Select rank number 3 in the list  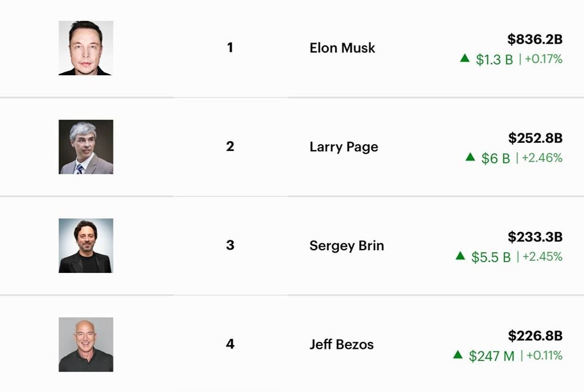230,245
